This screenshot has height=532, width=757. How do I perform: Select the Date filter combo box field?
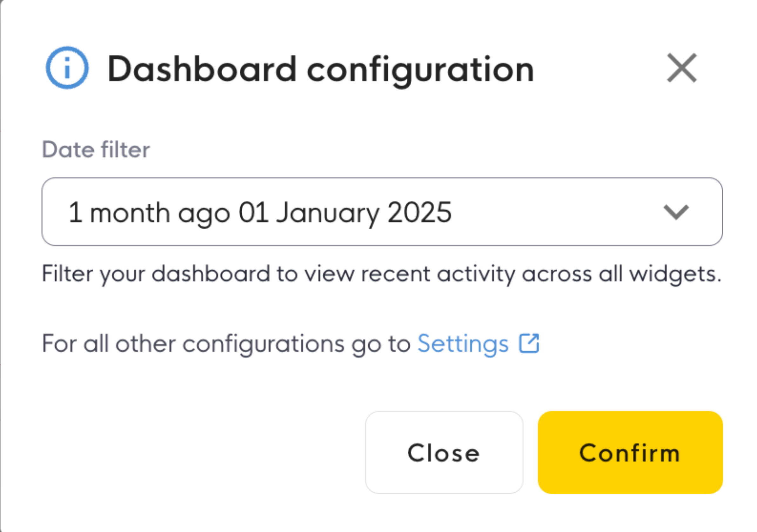pyautogui.click(x=382, y=212)
